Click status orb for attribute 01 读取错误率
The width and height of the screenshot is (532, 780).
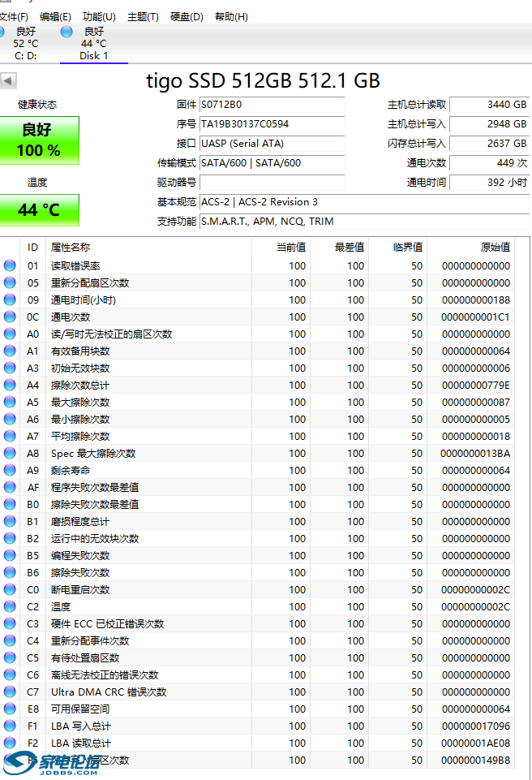10,265
